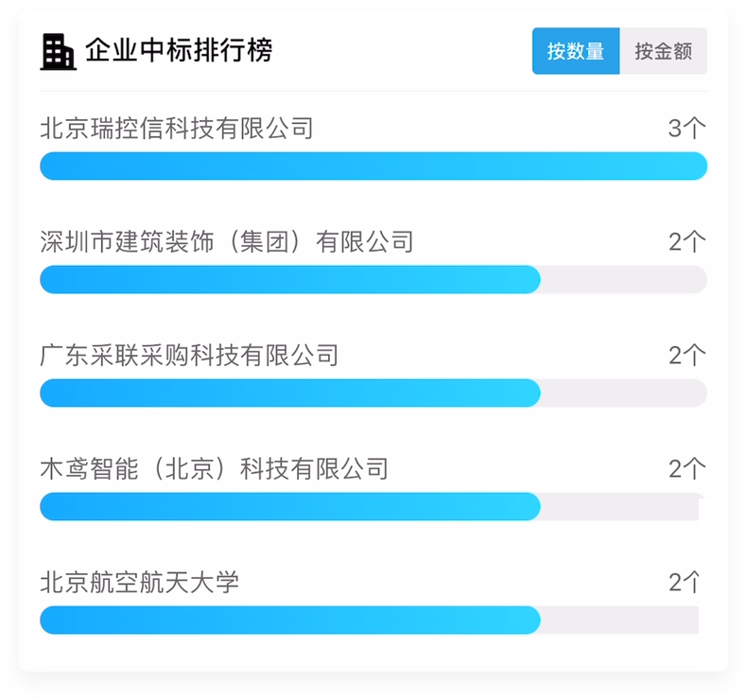Switch ranking to 按金额

[x=663, y=51]
